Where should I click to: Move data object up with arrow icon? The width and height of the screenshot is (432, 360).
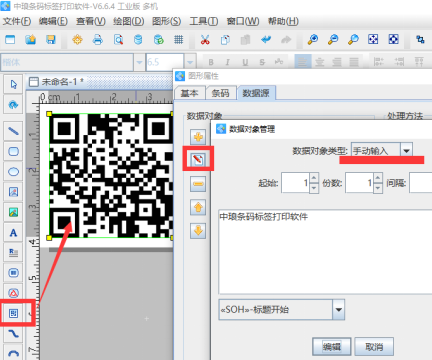click(x=198, y=207)
